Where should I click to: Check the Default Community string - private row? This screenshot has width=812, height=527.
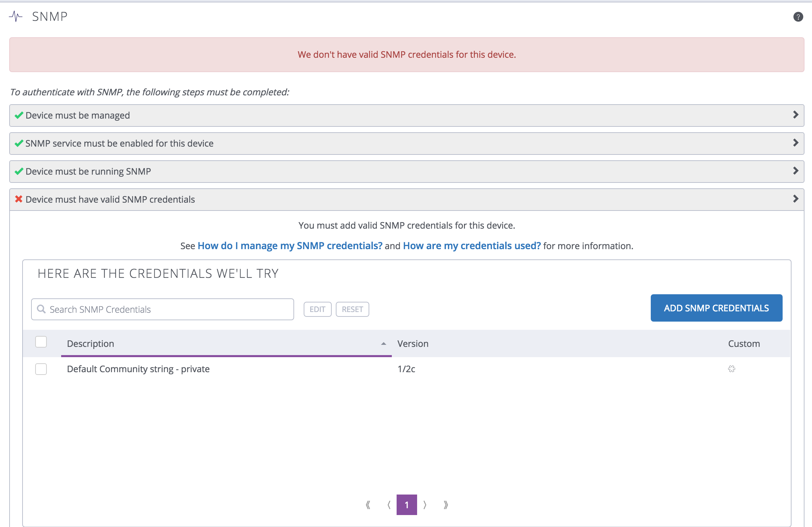(x=41, y=369)
